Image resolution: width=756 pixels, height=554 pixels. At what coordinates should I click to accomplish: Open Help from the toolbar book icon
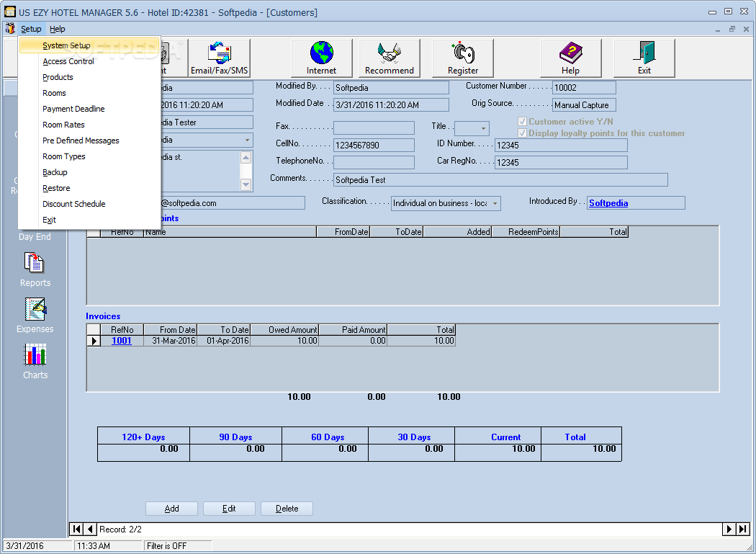570,58
